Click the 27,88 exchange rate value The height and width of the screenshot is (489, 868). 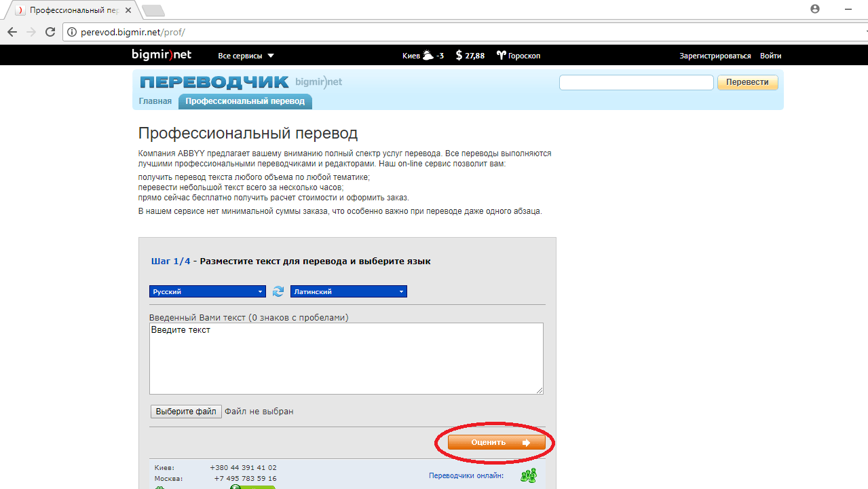tap(474, 56)
